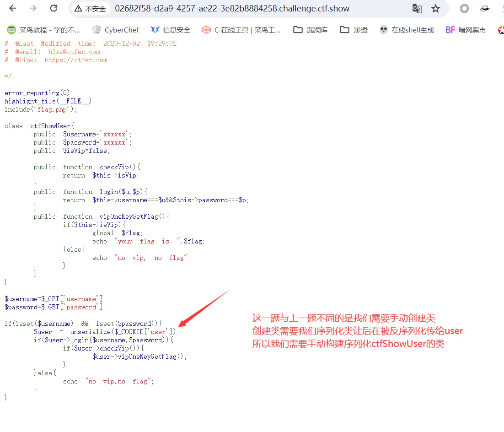The image size is (504, 432).
Task: Open the 暗网黑市 bookmark
Action: click(466, 30)
